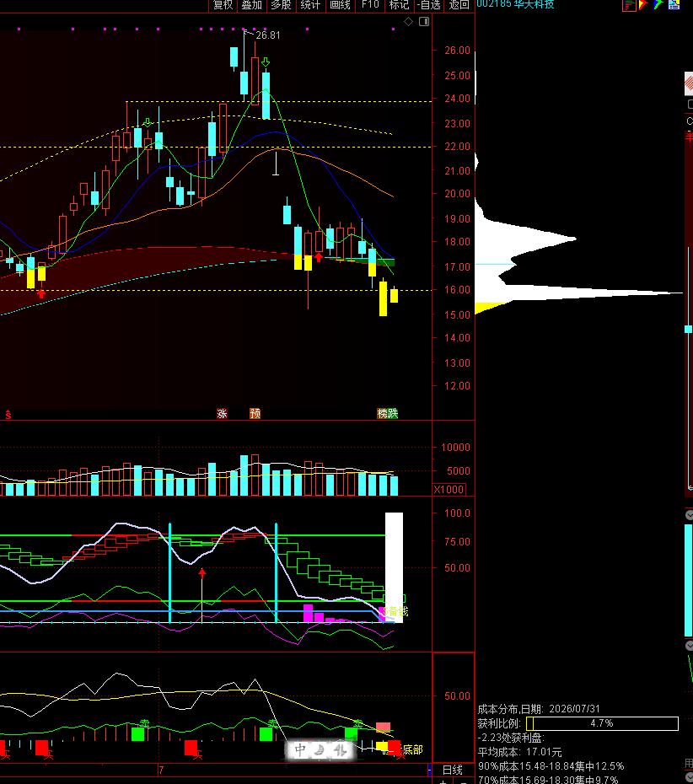Click the green 跌 event marker
Screen dimensions: 693x784
click(394, 414)
